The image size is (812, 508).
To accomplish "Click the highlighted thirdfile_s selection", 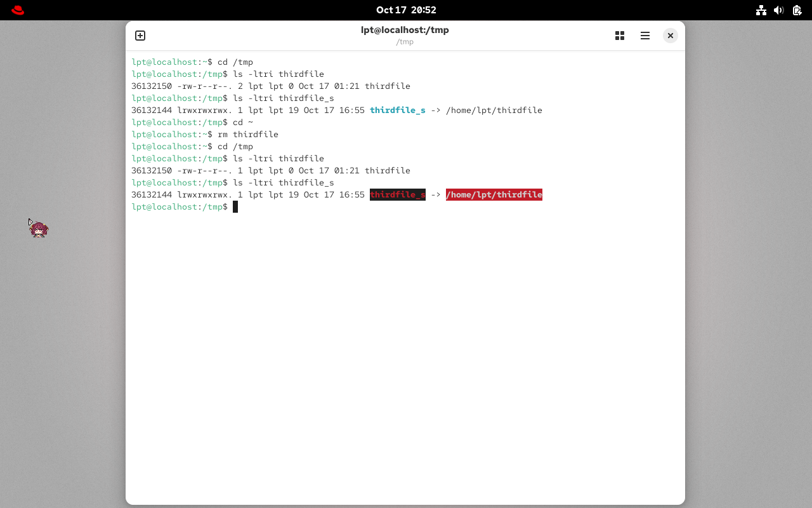I will pos(398,194).
